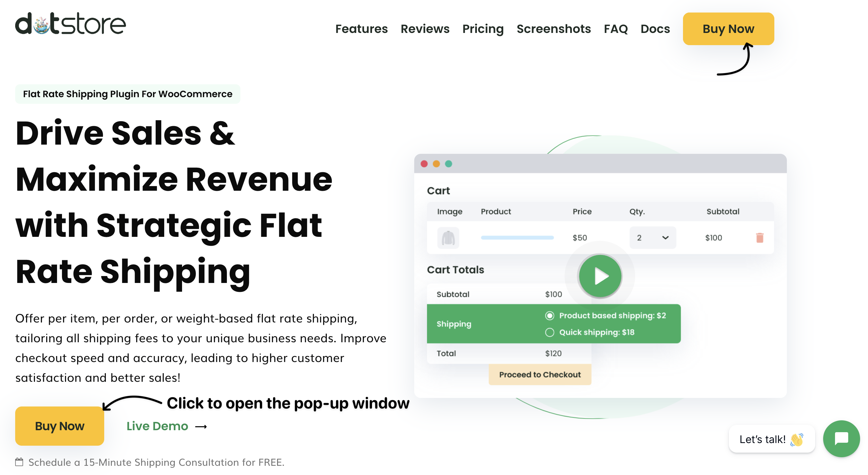The image size is (868, 475).
Task: Select Quick shipping $18 radio option
Action: pyautogui.click(x=549, y=332)
